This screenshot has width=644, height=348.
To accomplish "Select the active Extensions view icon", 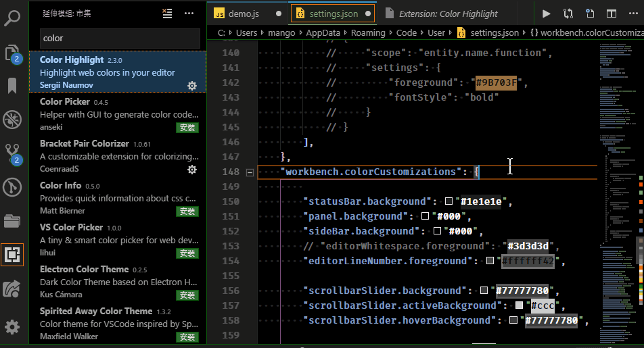I will click(x=12, y=255).
